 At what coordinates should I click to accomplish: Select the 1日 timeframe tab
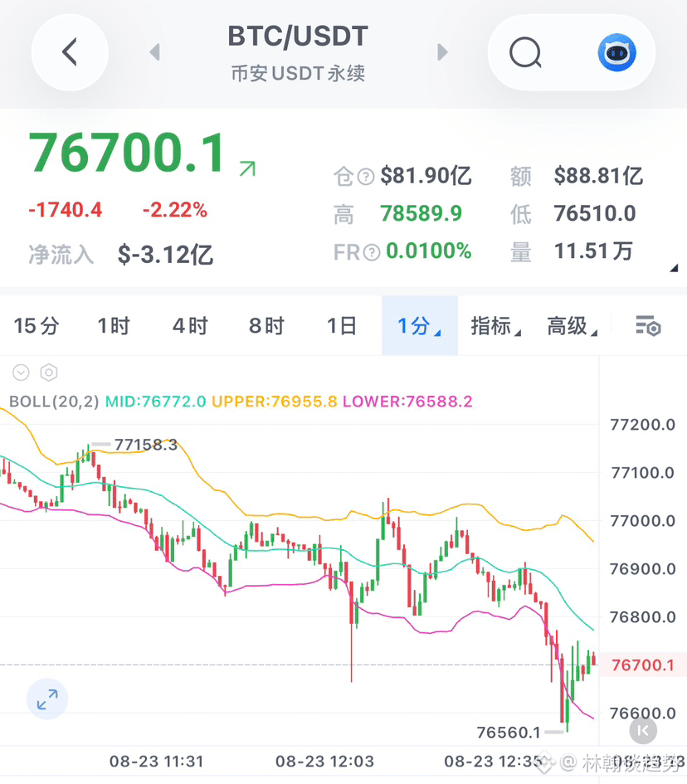pos(342,326)
